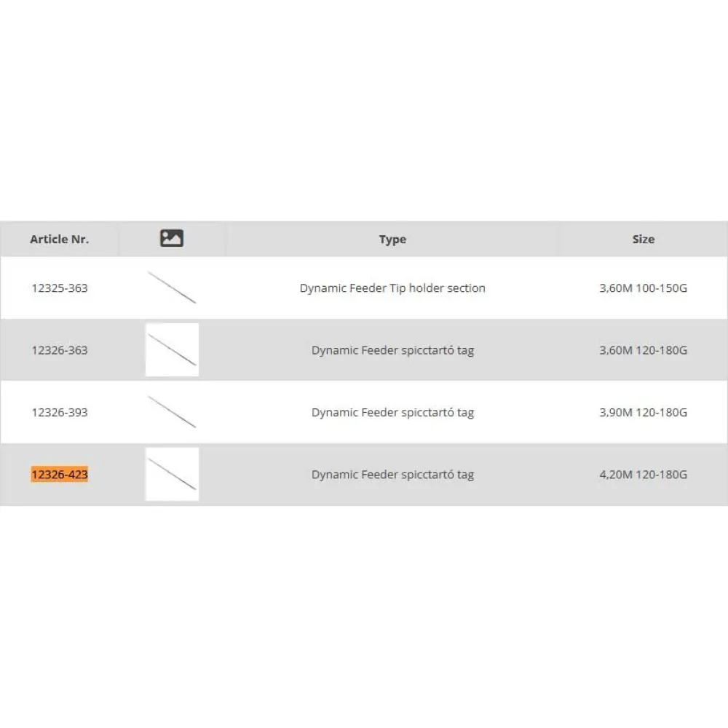
Task: Open thumbnail for article 12326-393
Action: (x=172, y=412)
